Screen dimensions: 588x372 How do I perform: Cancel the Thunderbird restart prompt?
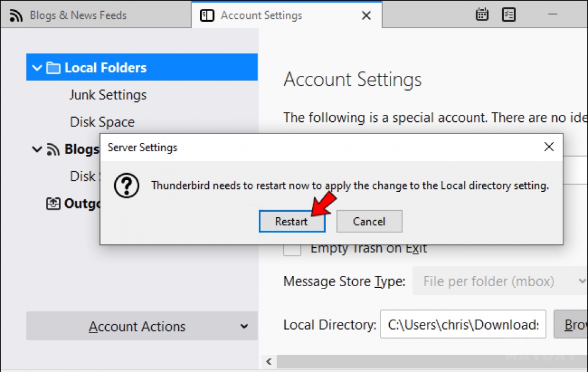369,221
